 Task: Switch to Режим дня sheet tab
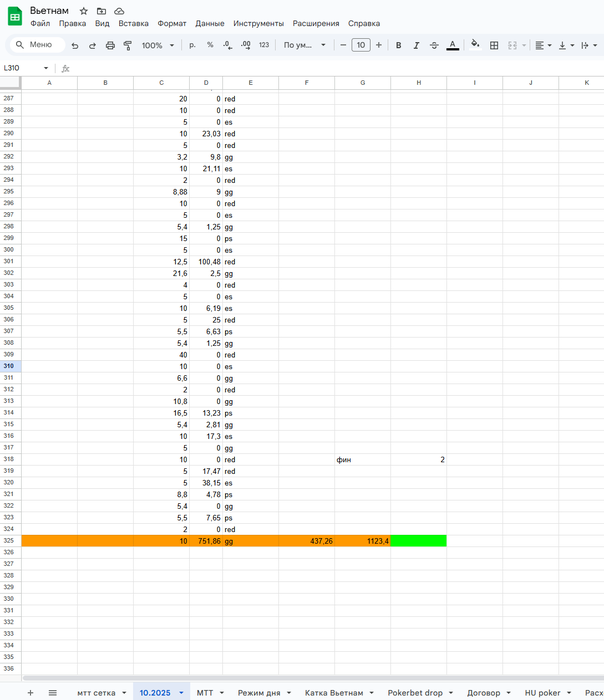pos(259,693)
